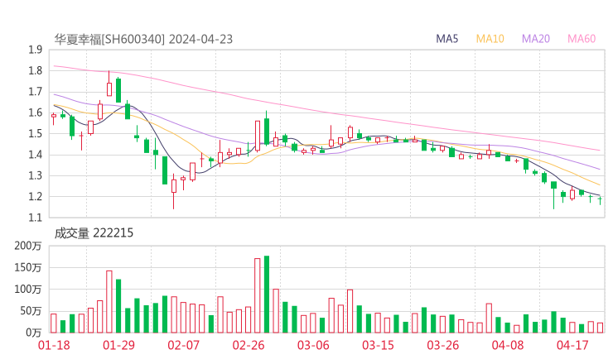Click the 150万 volume axis label
This screenshot has width=613, height=364.
point(28,267)
